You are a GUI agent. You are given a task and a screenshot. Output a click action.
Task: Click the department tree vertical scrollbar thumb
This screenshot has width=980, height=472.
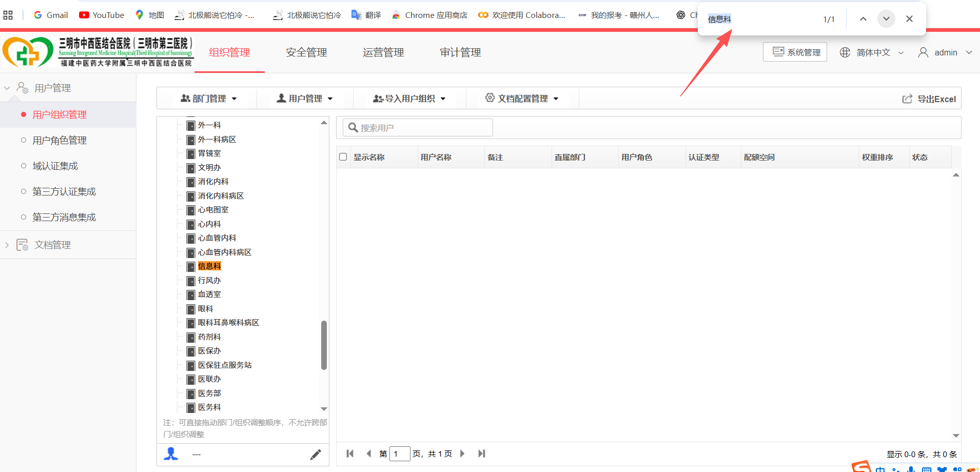pos(324,345)
